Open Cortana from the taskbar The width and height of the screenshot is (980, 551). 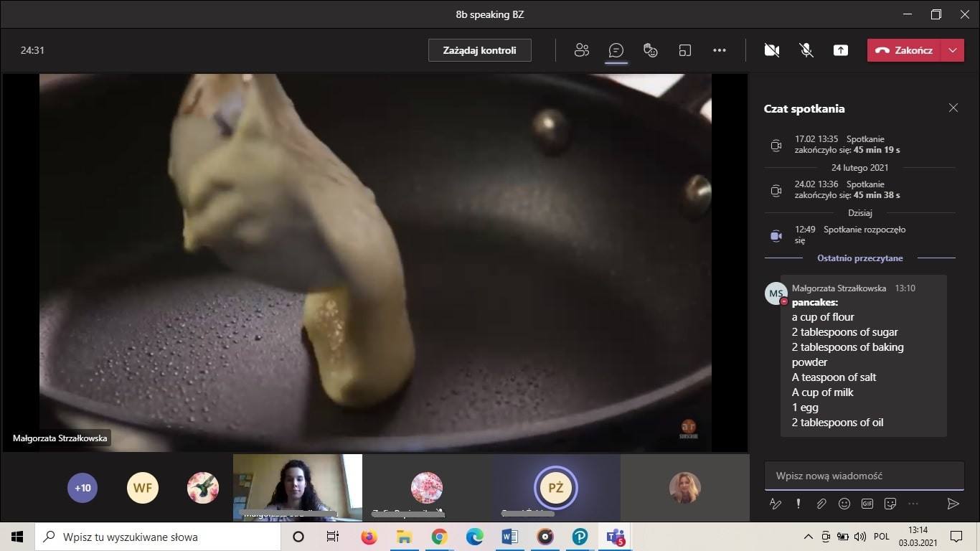coord(298,537)
